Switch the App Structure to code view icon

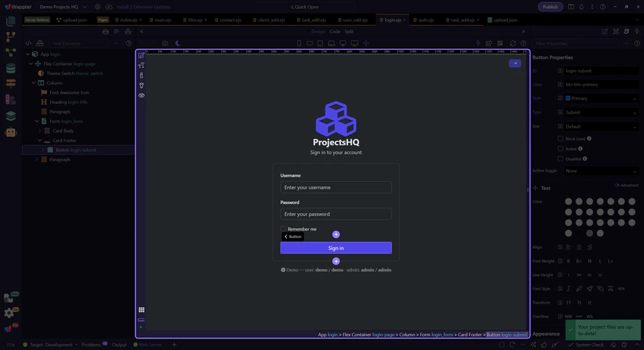[x=28, y=43]
